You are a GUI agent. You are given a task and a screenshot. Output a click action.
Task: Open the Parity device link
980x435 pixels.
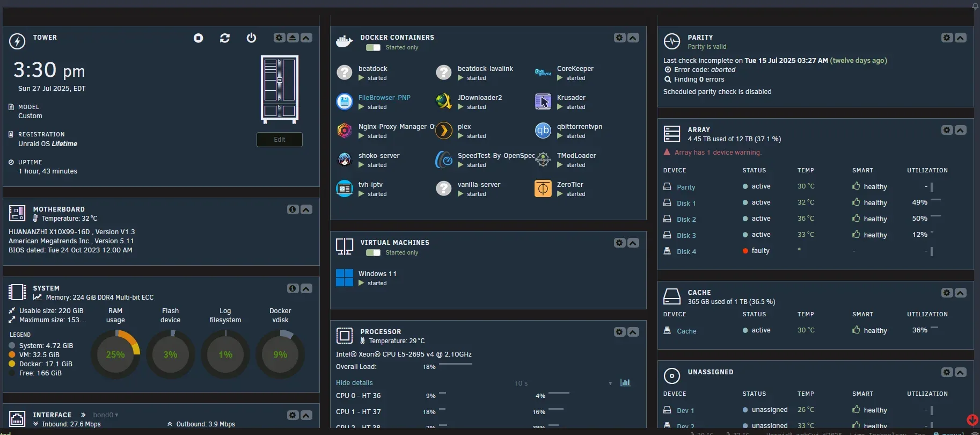[x=686, y=187]
